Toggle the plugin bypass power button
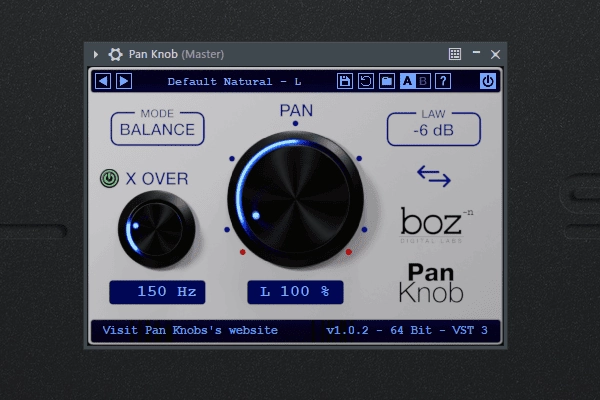Viewport: 600px width, 400px height. (488, 81)
